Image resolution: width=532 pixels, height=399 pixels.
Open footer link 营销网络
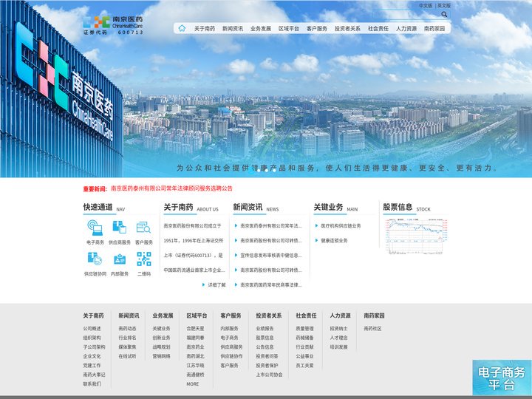point(161,356)
